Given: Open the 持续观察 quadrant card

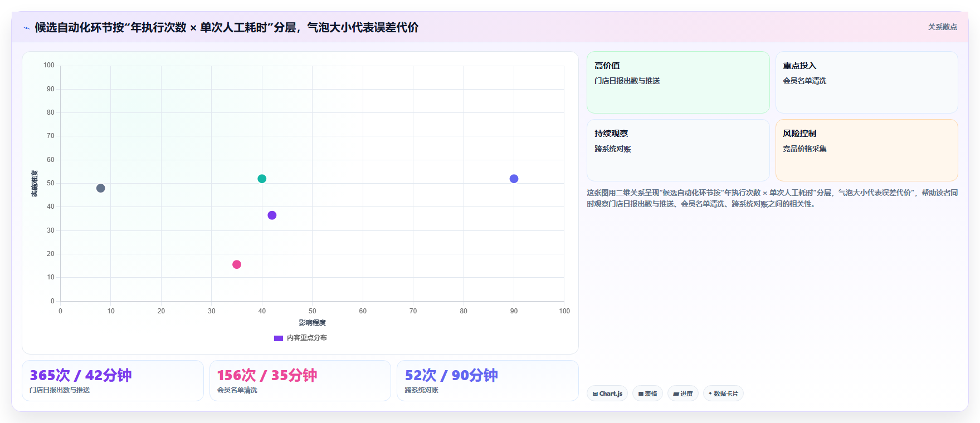Looking at the screenshot, I should coord(678,150).
